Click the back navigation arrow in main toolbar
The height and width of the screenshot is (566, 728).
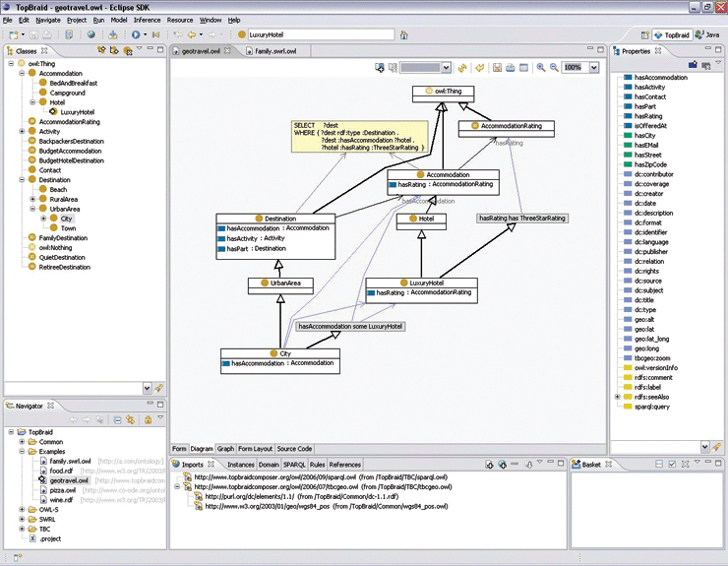[191, 34]
